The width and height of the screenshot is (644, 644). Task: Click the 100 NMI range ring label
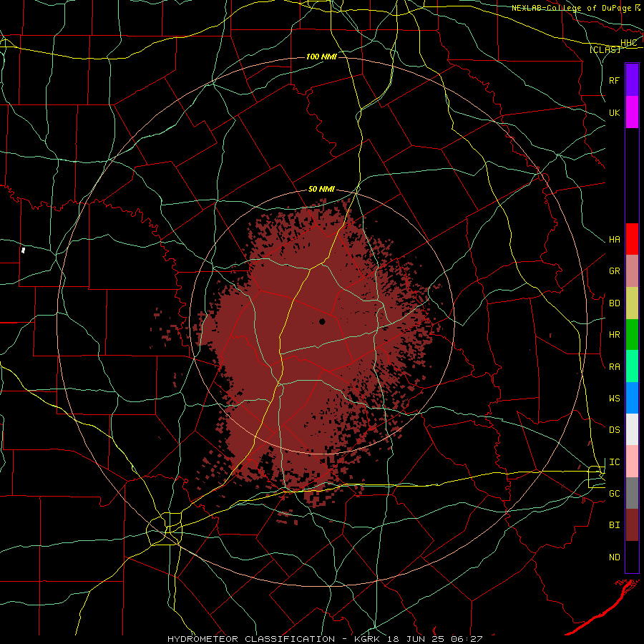click(x=321, y=57)
